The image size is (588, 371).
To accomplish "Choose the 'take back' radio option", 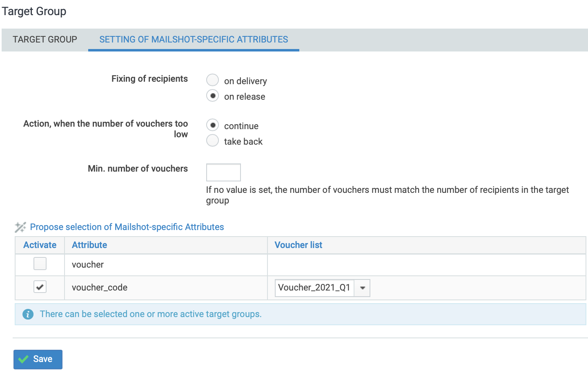I will pos(212,141).
